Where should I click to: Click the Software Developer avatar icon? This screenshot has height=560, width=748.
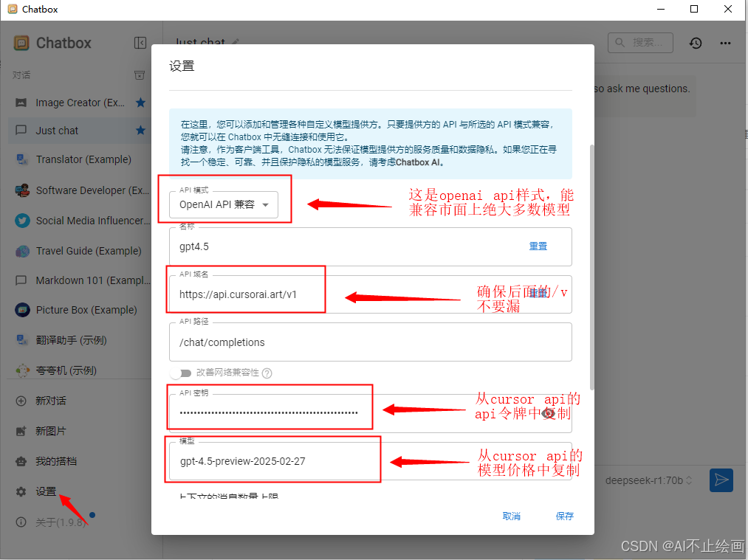(x=22, y=190)
